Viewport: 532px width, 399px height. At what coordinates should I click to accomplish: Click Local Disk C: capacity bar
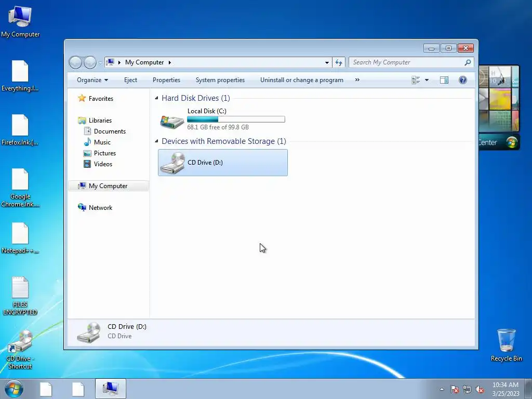click(236, 119)
